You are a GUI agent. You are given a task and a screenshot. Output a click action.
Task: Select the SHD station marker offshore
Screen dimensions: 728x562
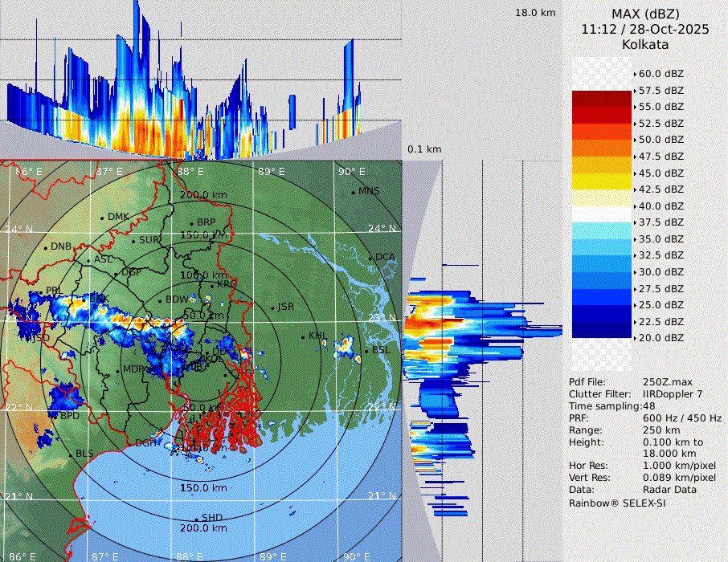(x=196, y=519)
